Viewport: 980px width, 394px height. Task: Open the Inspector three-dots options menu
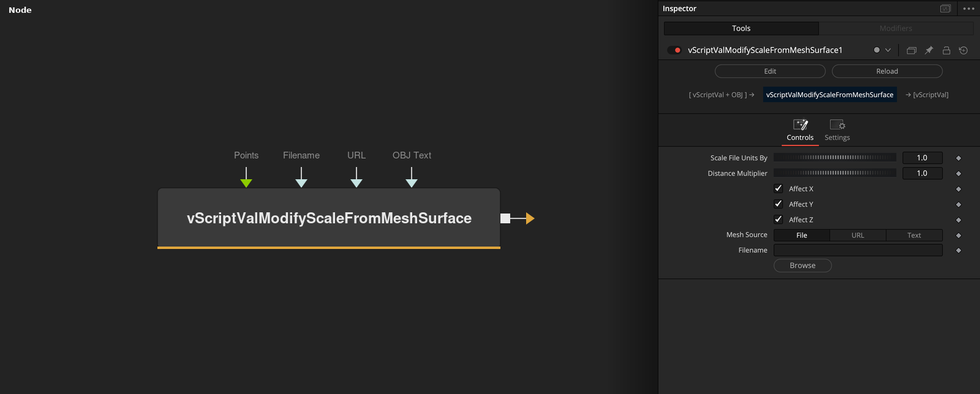coord(968,9)
